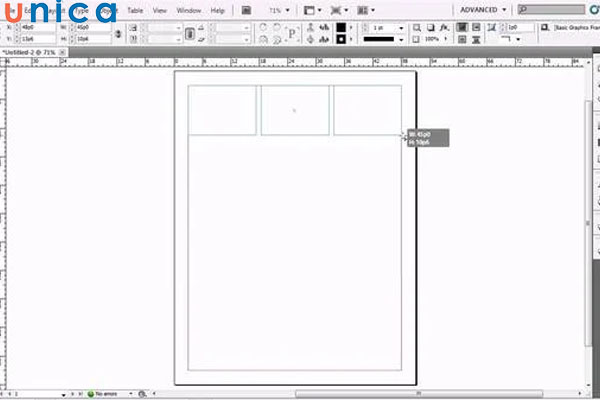
Task: Click the Rotate 90° clockwise icon
Action: pos(263,28)
